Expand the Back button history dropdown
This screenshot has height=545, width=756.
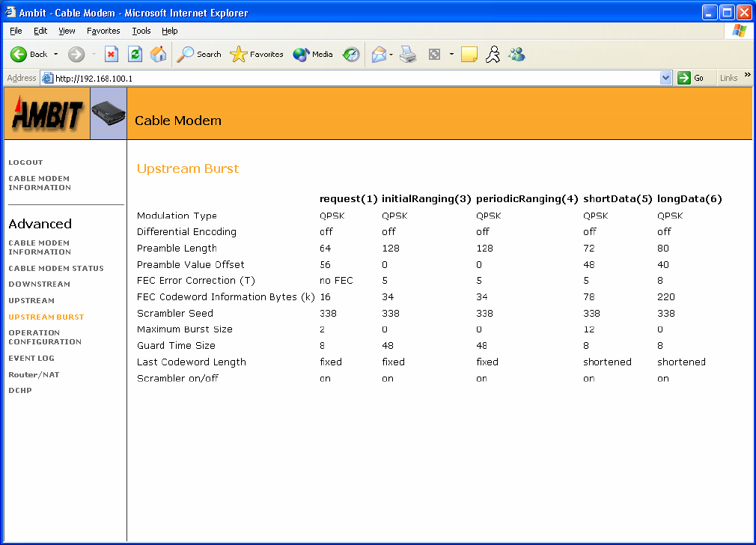[x=55, y=54]
